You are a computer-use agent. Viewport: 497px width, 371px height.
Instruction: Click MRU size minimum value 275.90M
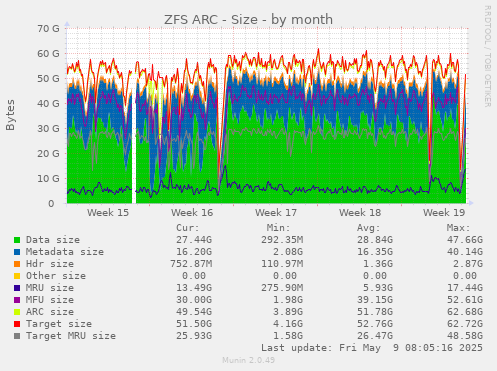(x=282, y=288)
